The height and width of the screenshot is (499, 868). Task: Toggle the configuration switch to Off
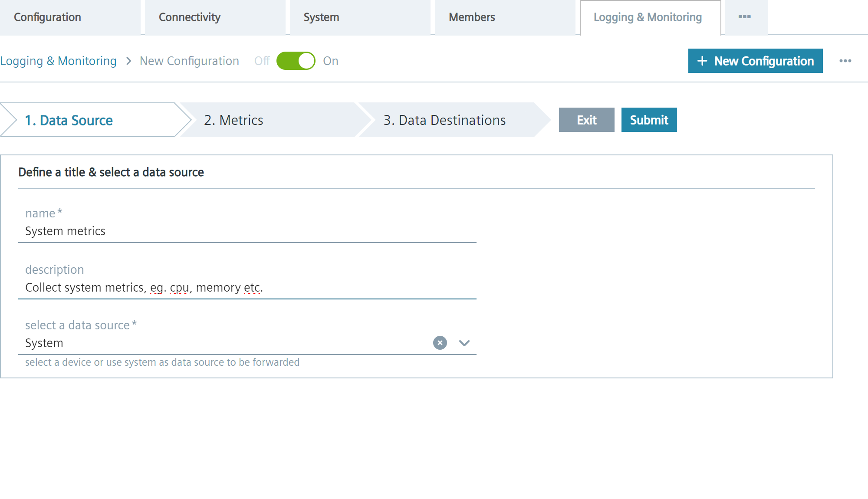click(297, 61)
